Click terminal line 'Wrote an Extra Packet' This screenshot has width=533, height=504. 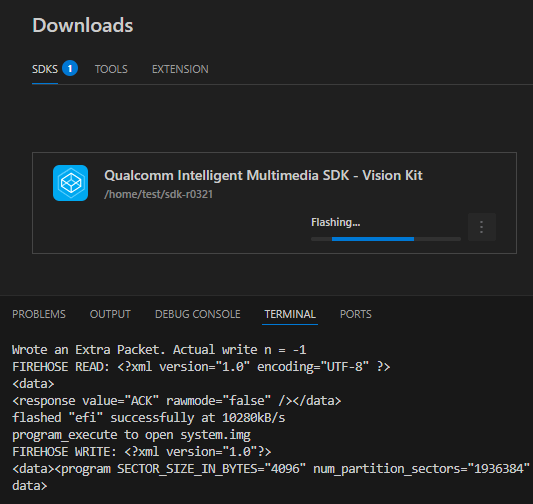tap(159, 350)
